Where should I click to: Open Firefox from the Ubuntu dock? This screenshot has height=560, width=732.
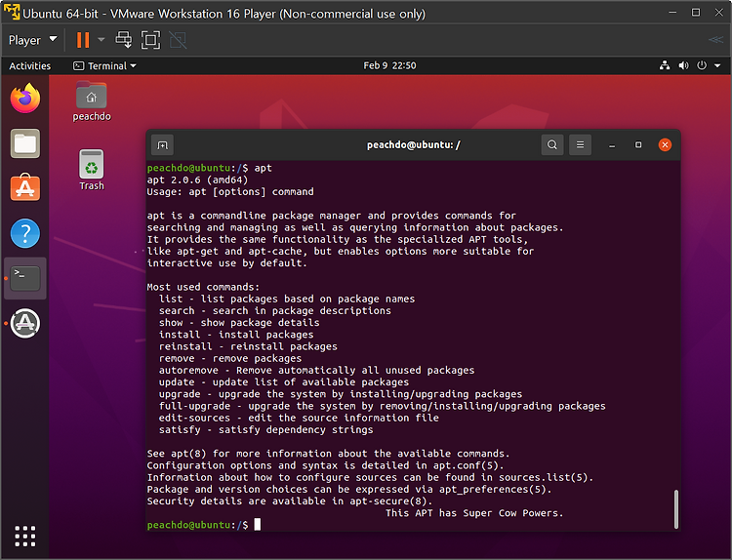coord(25,98)
